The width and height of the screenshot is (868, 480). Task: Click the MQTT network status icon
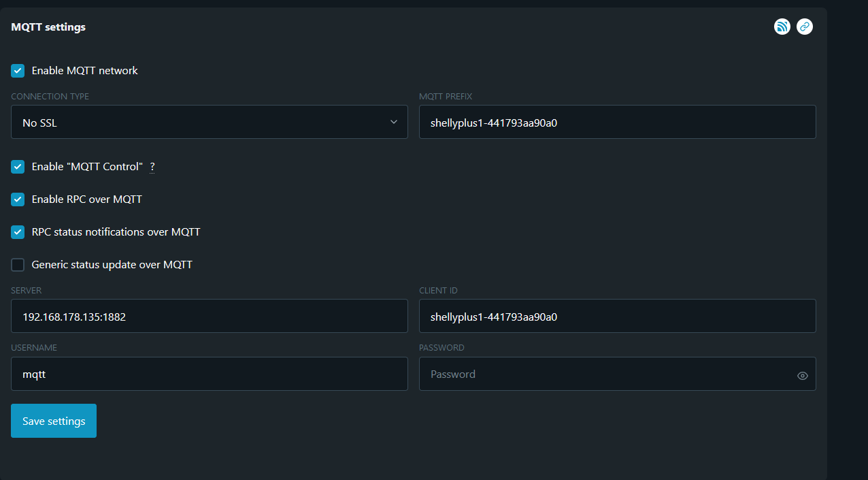pyautogui.click(x=782, y=27)
